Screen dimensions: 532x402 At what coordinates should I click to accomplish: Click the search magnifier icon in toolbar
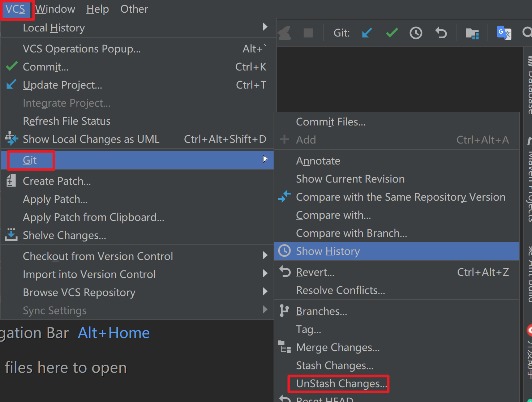coord(527,33)
